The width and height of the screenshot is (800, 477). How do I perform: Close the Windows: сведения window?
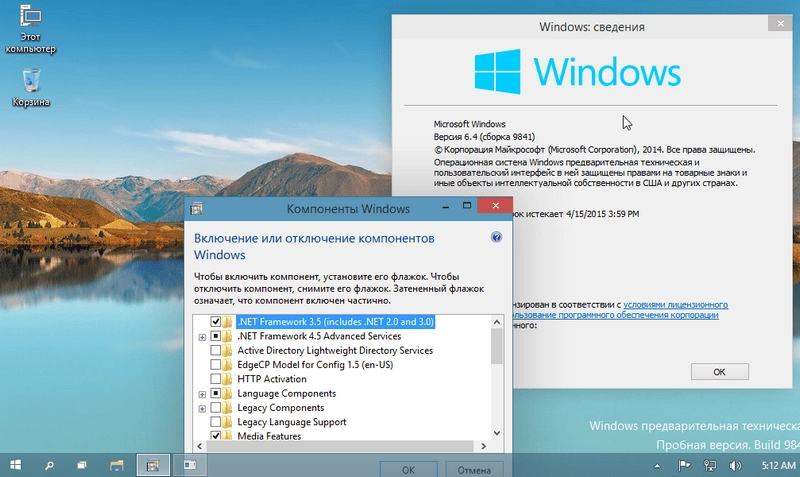click(780, 23)
